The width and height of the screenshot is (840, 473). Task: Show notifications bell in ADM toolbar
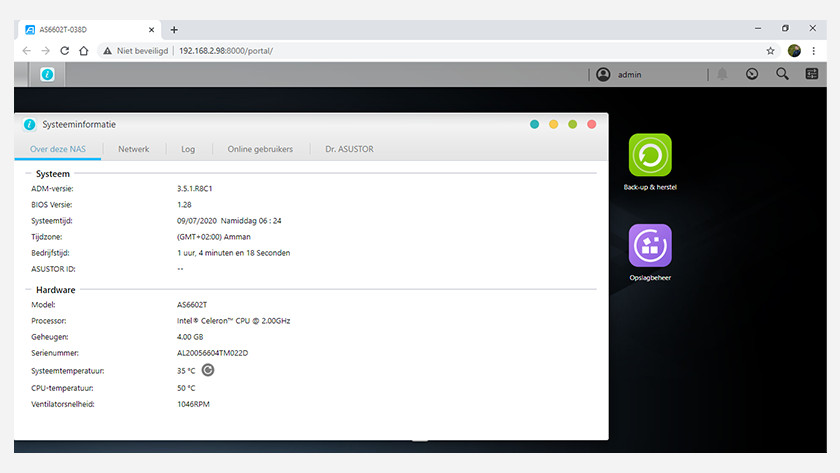click(722, 74)
